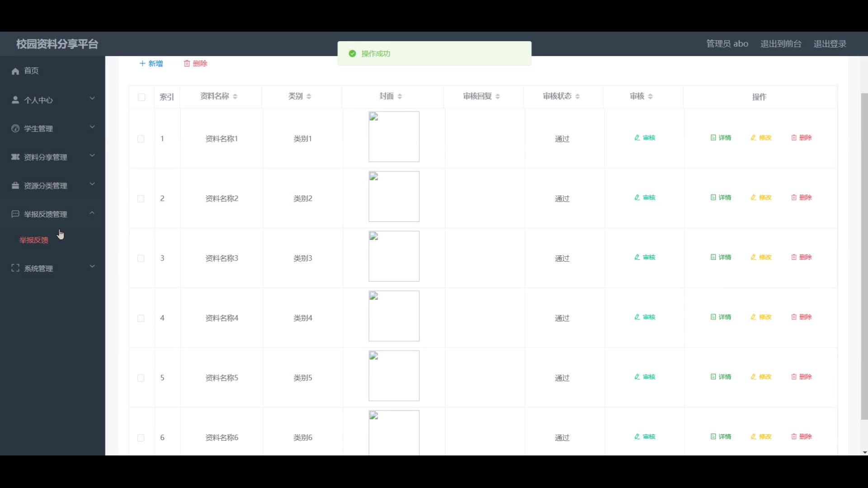This screenshot has width=868, height=488.
Task: Expand the 系统管理 menu chevron
Action: 92,267
